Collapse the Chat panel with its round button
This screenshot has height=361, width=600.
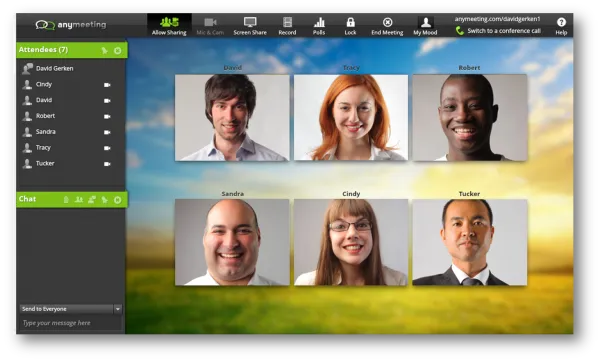tap(117, 200)
